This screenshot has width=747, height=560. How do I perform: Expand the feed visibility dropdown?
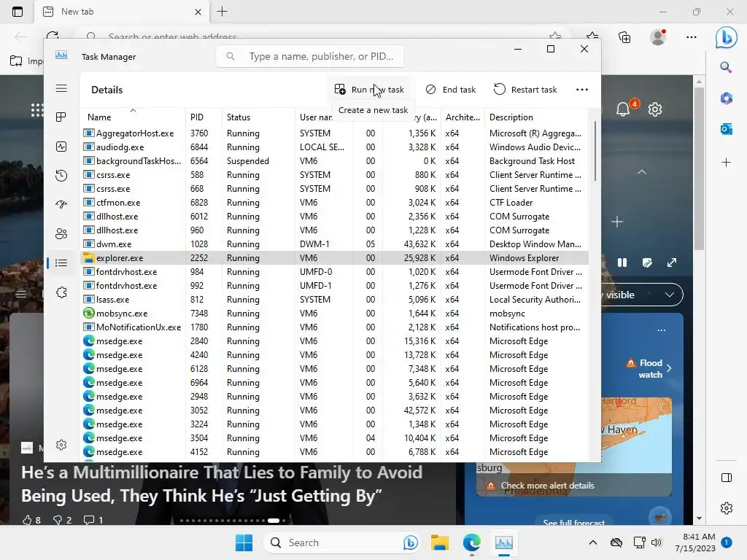(669, 295)
